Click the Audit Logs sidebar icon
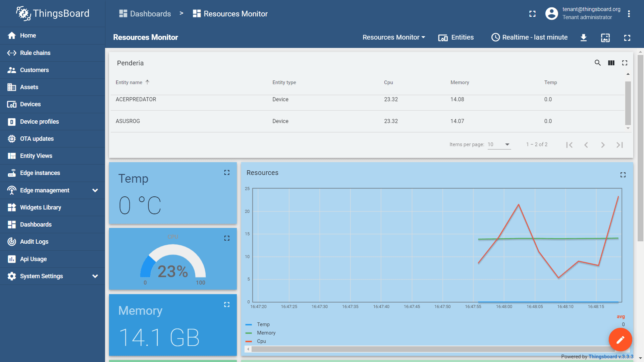The height and width of the screenshot is (362, 644). tap(11, 242)
